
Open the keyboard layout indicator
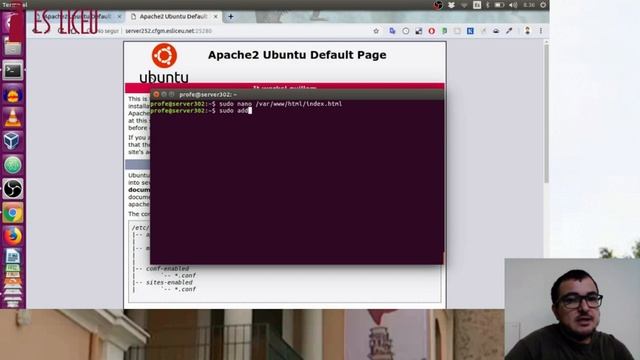[x=477, y=5]
